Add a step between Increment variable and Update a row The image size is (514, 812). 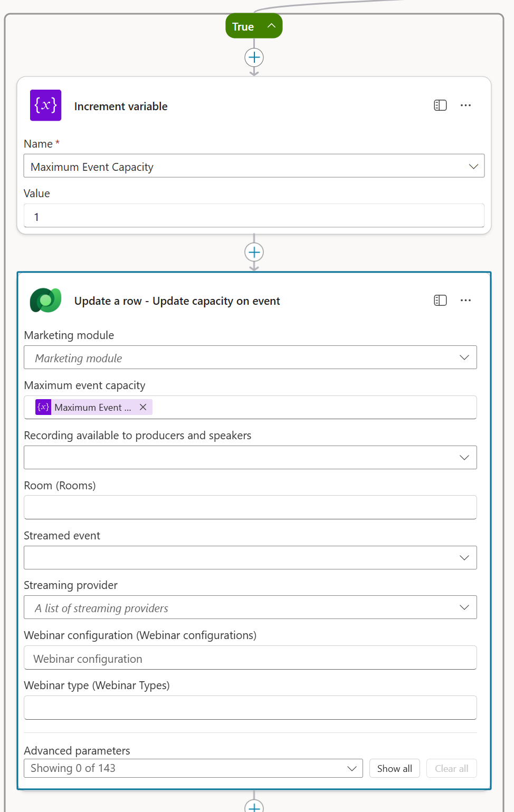pos(254,252)
